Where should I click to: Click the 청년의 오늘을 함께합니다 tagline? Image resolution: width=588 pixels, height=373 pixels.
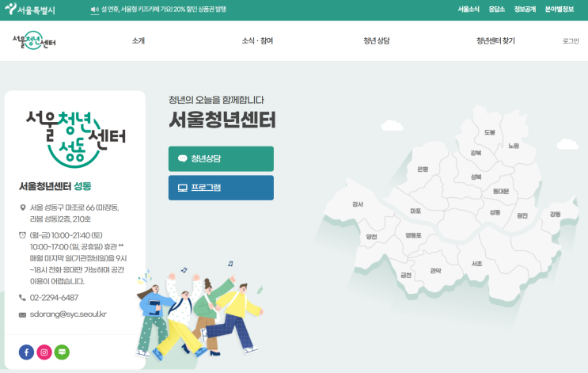[216, 100]
